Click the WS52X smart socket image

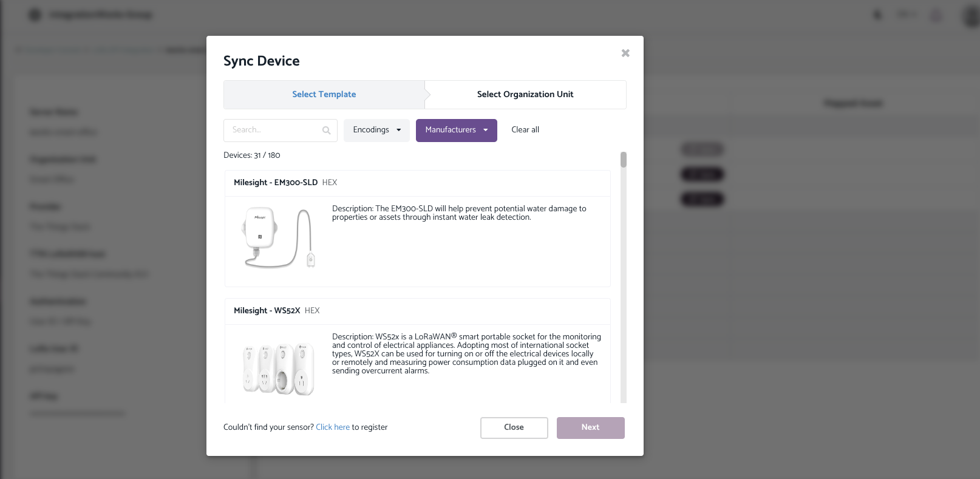pyautogui.click(x=279, y=369)
